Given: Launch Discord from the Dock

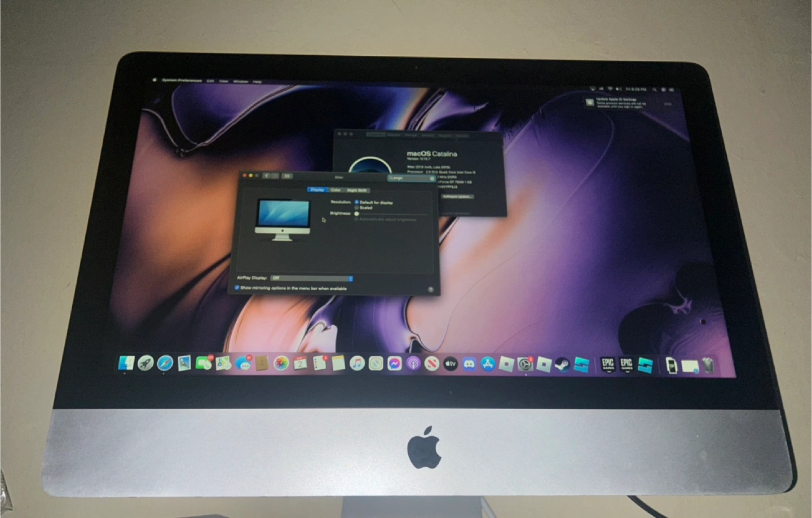Looking at the screenshot, I should pyautogui.click(x=469, y=364).
